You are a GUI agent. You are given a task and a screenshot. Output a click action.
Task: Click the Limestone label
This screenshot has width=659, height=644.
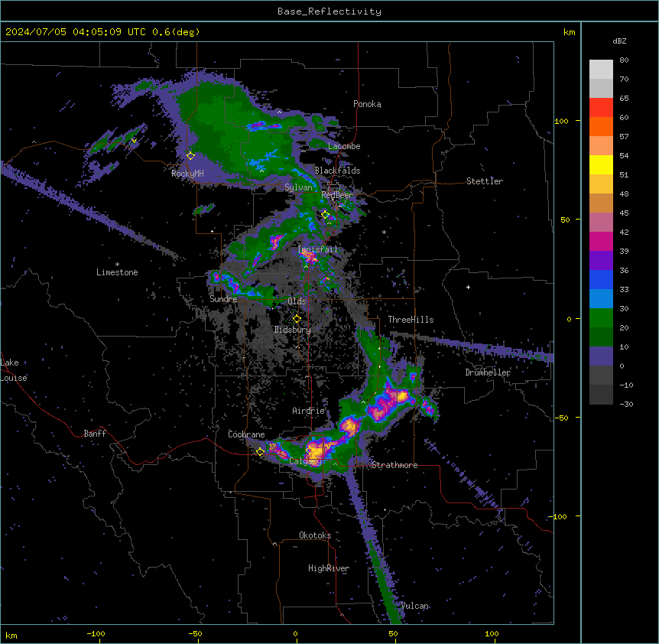tap(117, 272)
